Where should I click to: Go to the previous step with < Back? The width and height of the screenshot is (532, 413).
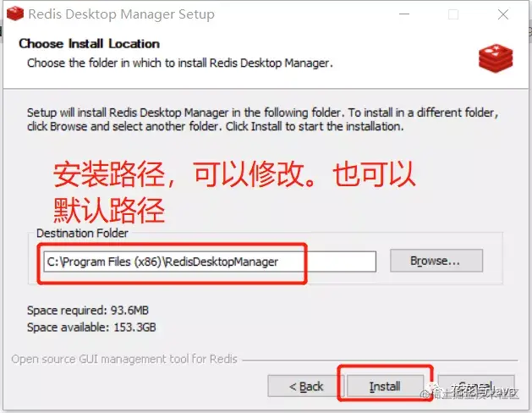(305, 386)
